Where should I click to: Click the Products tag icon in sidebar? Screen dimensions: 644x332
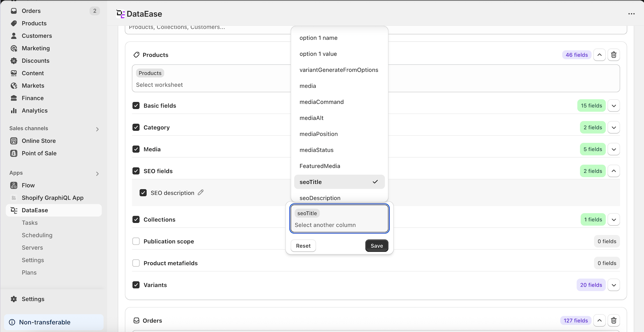click(14, 23)
